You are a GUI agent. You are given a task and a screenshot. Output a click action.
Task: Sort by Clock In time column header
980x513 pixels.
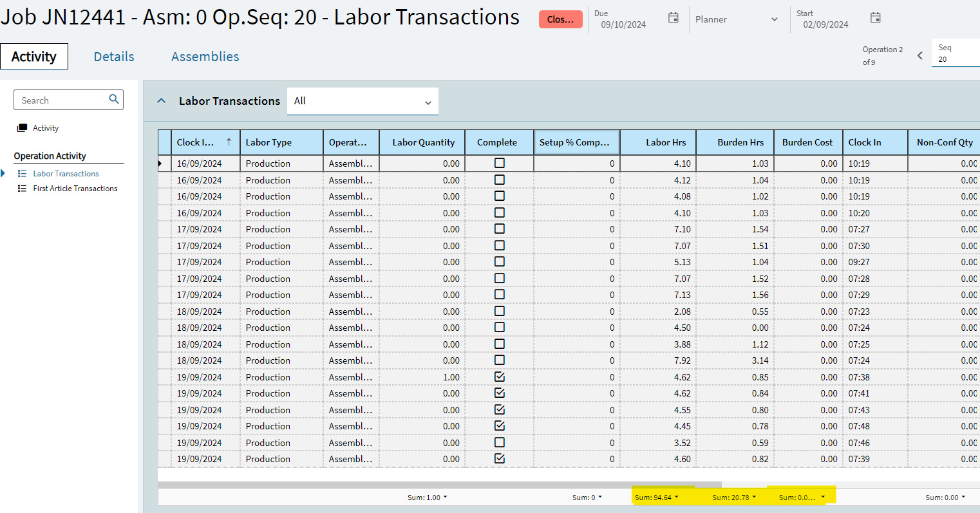click(x=875, y=142)
